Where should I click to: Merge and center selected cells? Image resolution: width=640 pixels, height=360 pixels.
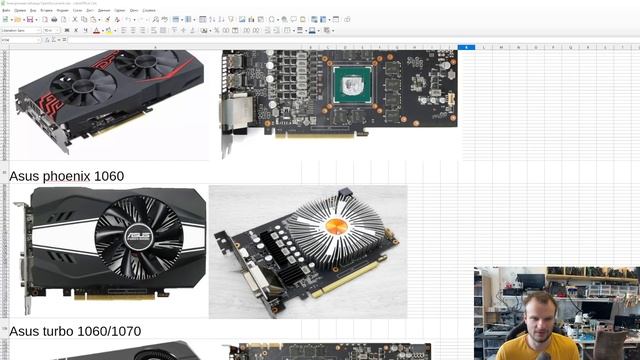162,30
